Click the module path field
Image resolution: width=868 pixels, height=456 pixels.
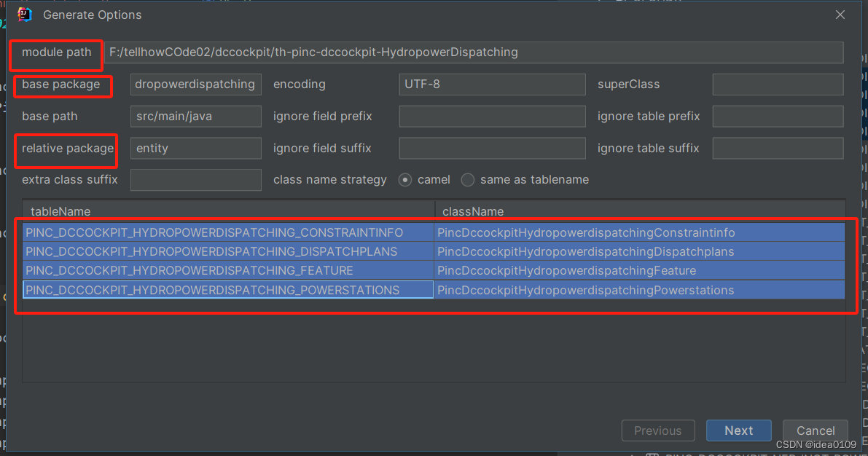click(474, 52)
